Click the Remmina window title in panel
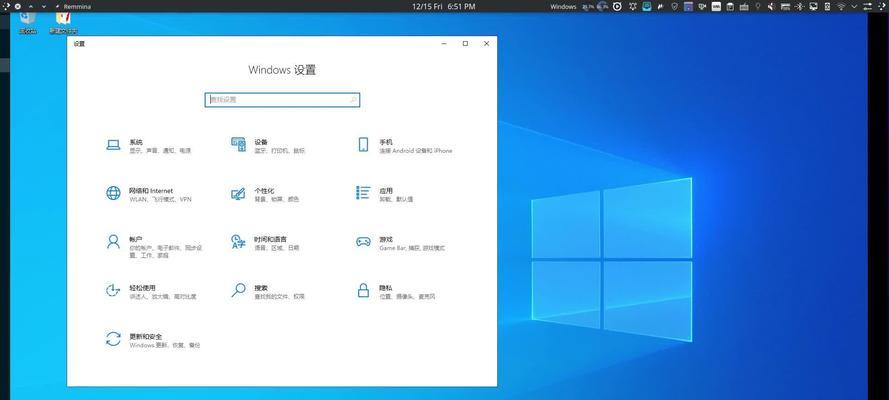 point(77,6)
